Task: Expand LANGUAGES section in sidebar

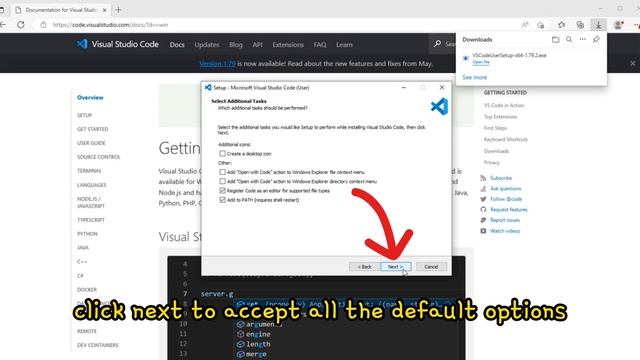Action: coord(91,185)
